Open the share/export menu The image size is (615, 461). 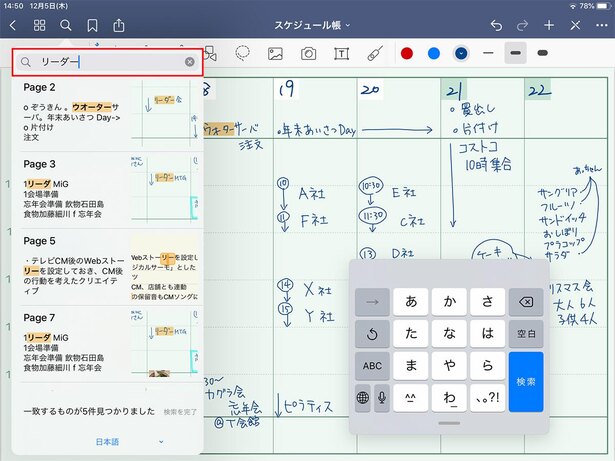click(x=118, y=26)
